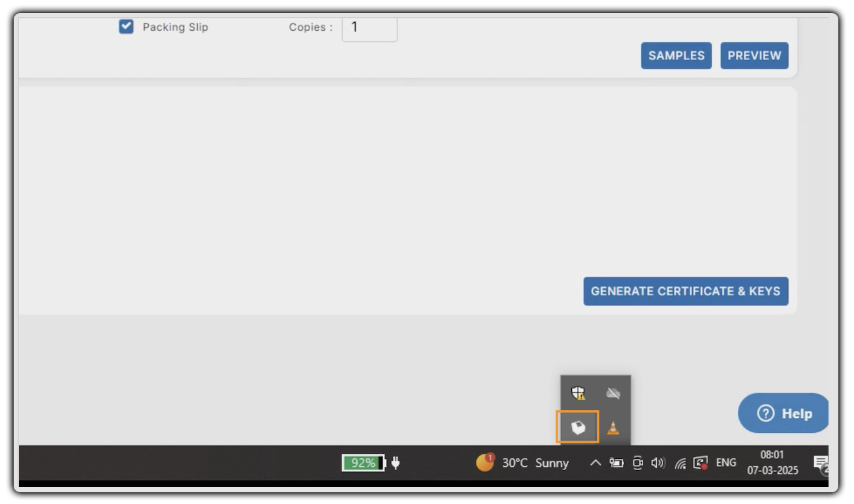This screenshot has width=854, height=504.
Task: Switch the ENG input language indicator
Action: 726,462
